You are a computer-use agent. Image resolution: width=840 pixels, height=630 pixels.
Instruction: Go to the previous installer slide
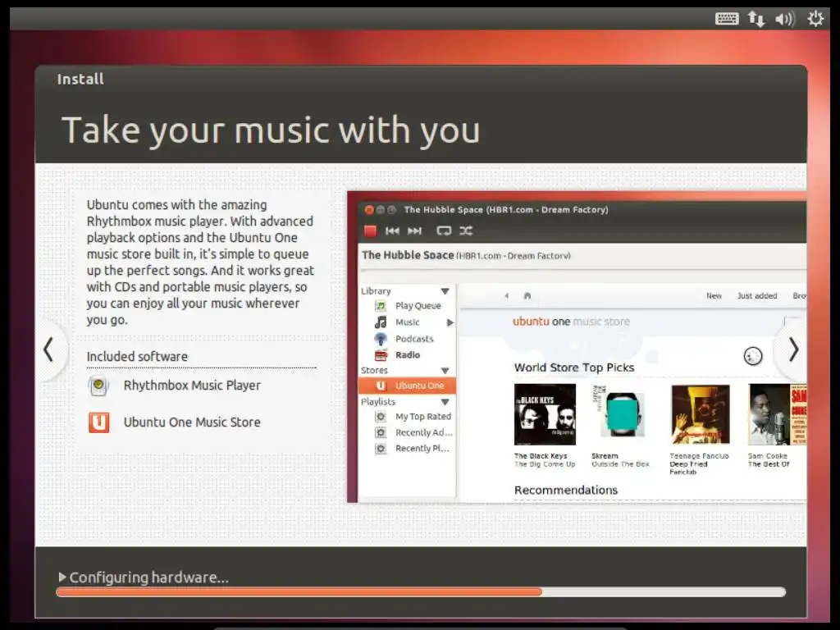(x=48, y=349)
